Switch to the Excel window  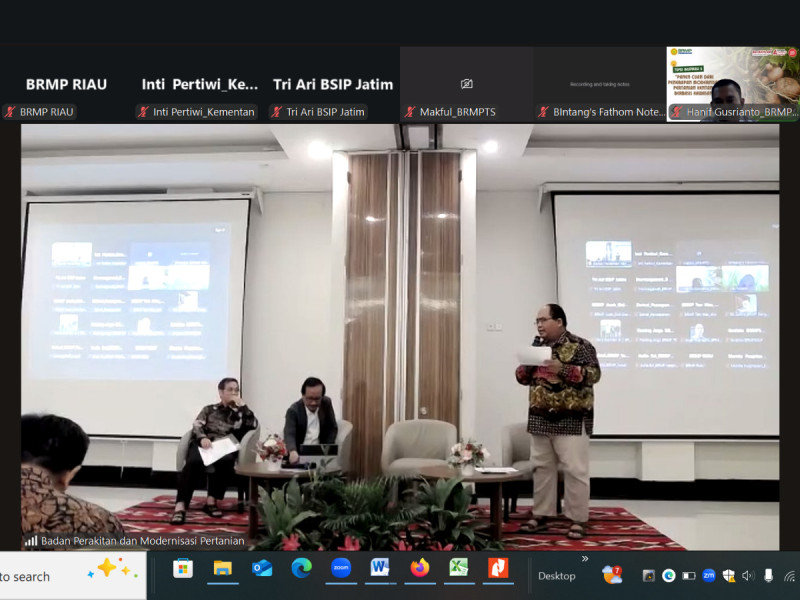(458, 568)
